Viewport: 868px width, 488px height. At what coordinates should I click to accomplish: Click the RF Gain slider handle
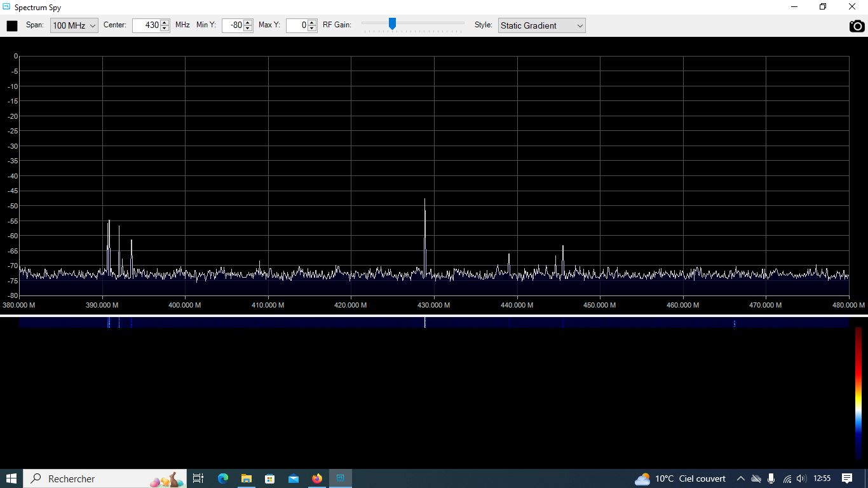coord(392,24)
